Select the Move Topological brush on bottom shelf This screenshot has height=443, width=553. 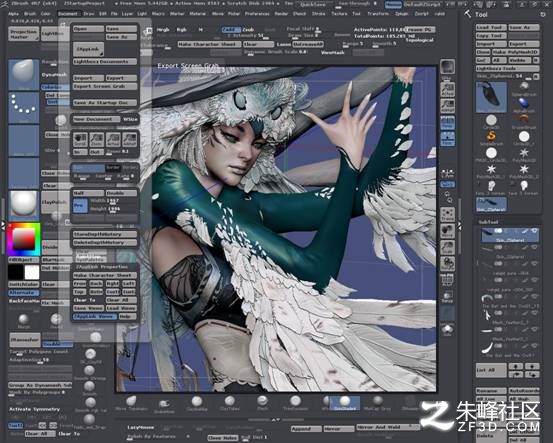click(x=131, y=403)
